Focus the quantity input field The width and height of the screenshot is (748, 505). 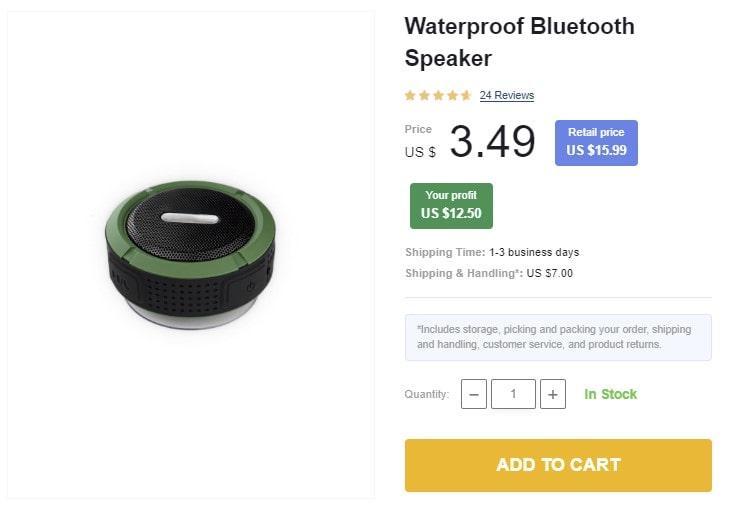click(513, 394)
